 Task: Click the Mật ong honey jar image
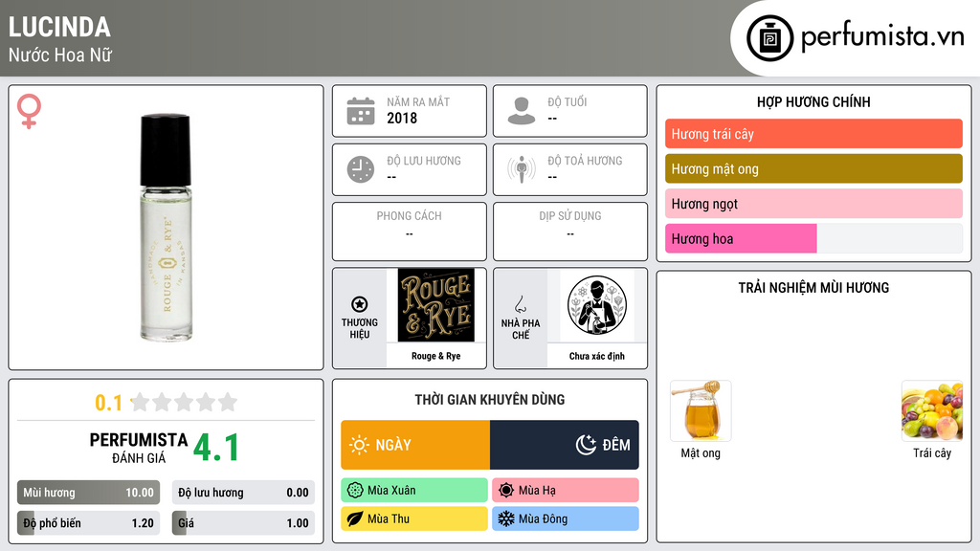(701, 411)
